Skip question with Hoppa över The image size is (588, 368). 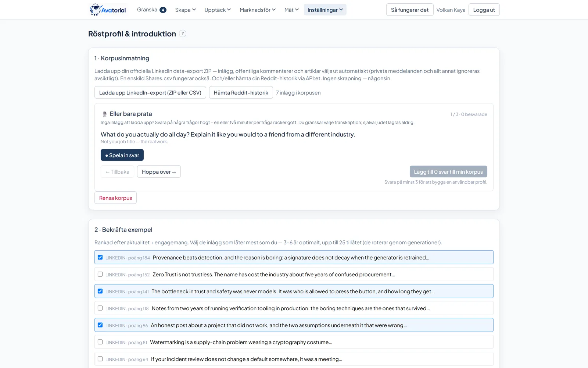pos(159,172)
